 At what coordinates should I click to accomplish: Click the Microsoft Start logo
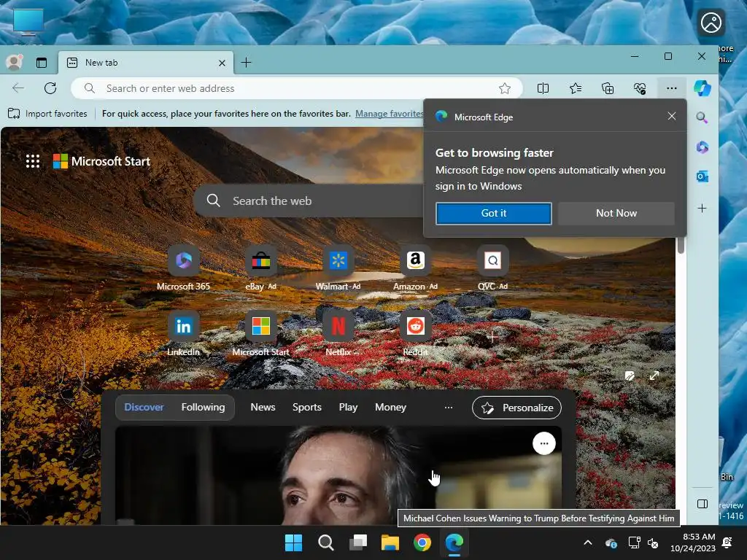101,161
